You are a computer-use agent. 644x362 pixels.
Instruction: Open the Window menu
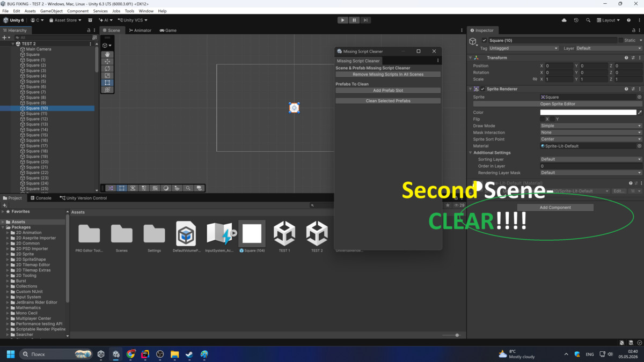(x=146, y=11)
